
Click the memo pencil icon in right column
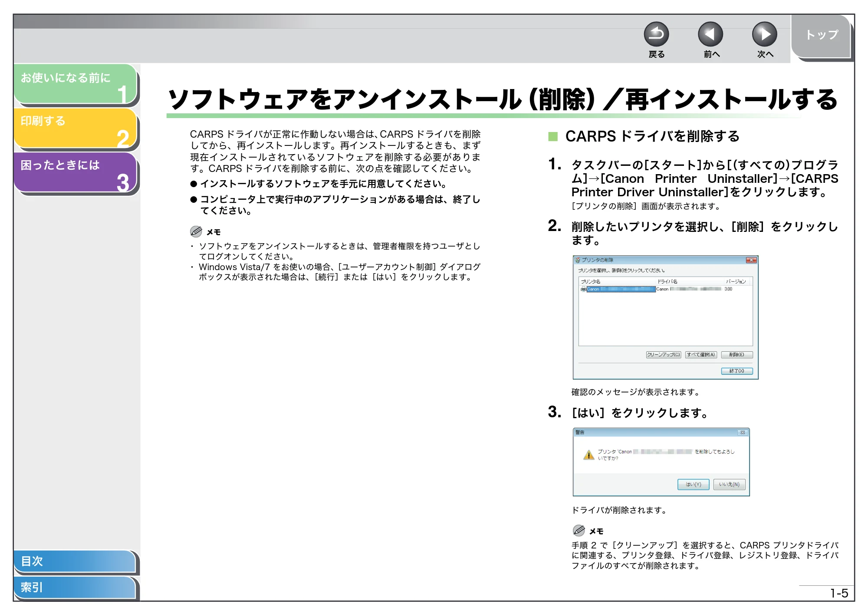(579, 530)
